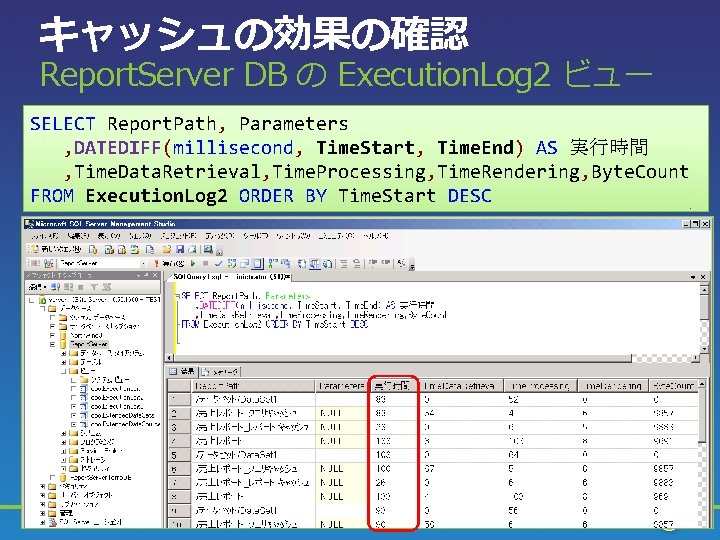The height and width of the screenshot is (540, 720).
Task: Select the ReportServerTempDB database node
Action: tap(101, 478)
